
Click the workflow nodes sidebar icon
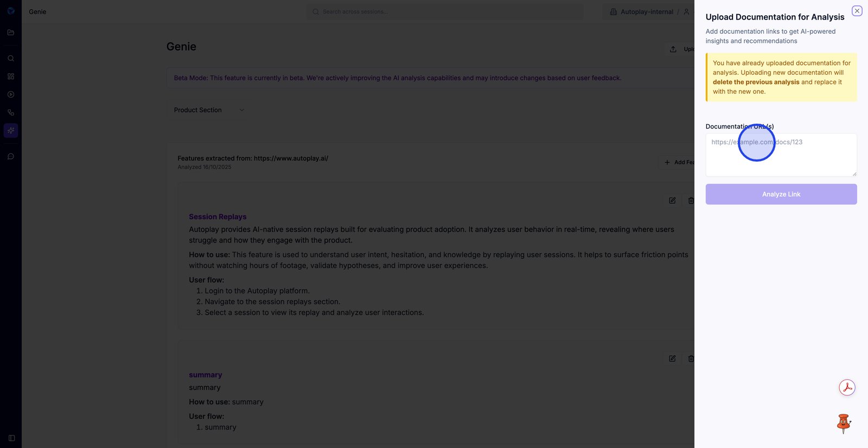coord(11,113)
